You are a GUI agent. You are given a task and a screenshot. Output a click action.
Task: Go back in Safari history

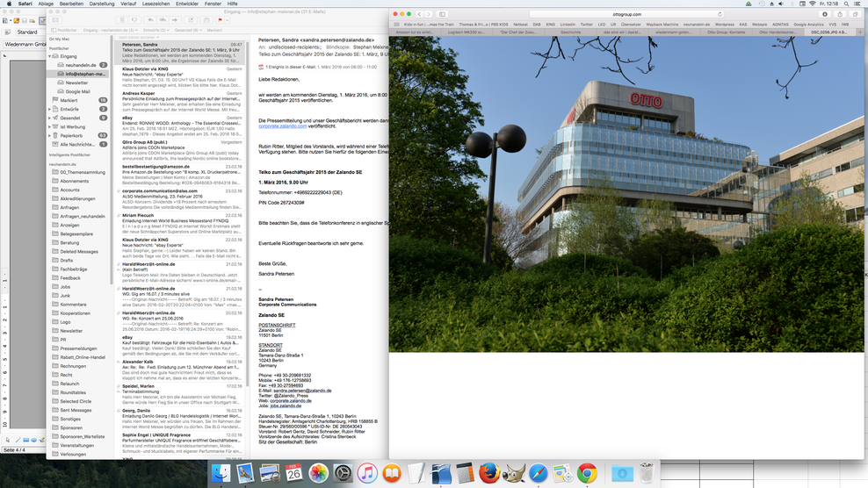pos(420,14)
